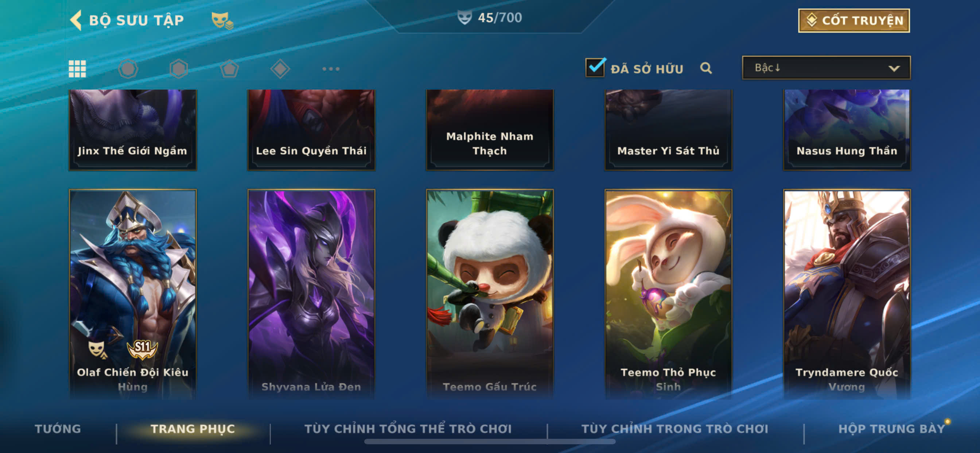
Task: Filter by the diamond rarity icon
Action: [280, 69]
